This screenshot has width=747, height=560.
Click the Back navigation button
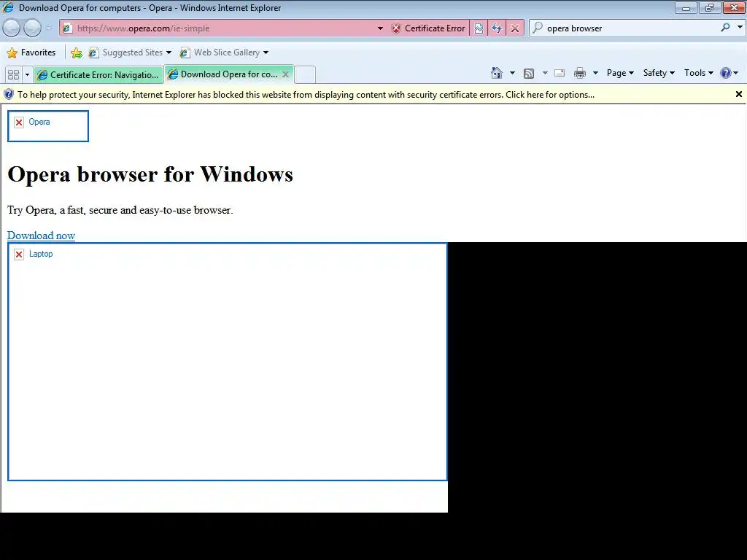point(12,28)
